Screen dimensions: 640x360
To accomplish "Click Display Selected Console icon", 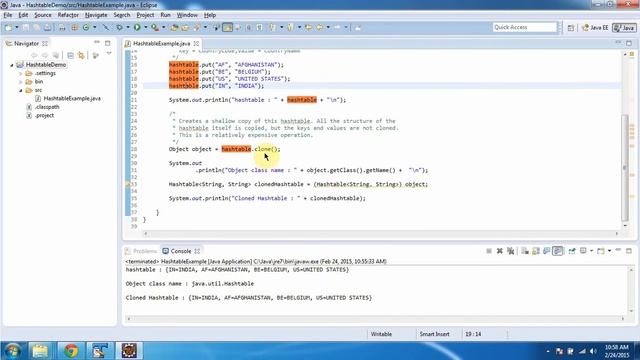I will 583,251.
